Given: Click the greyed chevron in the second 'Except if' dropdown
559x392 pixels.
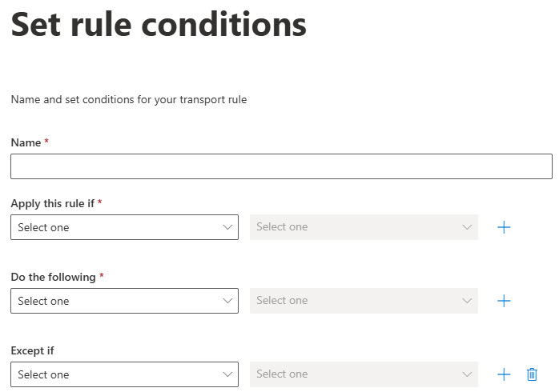Looking at the screenshot, I should pyautogui.click(x=467, y=374).
